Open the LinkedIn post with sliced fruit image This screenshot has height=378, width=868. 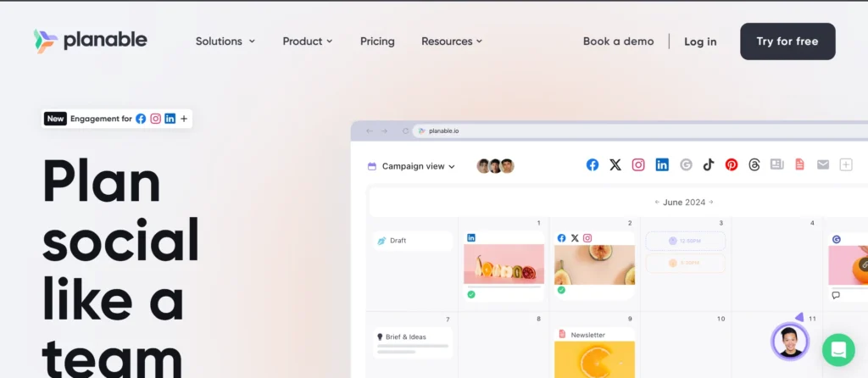click(504, 267)
